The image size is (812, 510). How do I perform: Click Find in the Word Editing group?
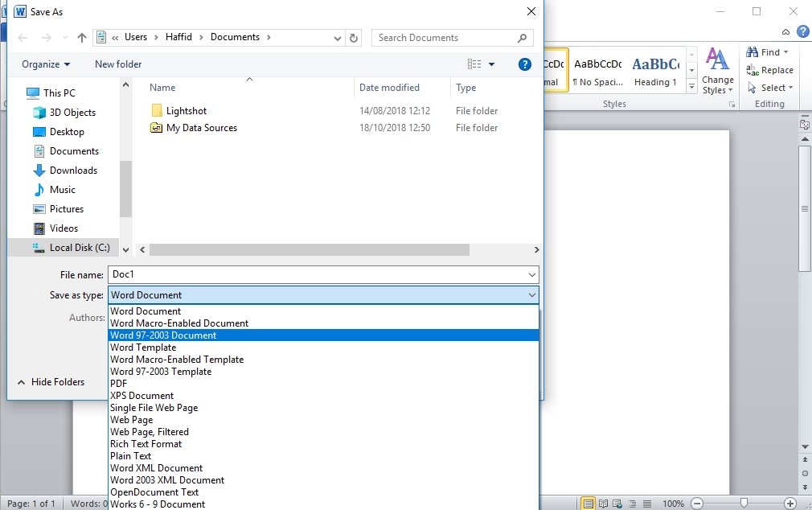tap(767, 52)
